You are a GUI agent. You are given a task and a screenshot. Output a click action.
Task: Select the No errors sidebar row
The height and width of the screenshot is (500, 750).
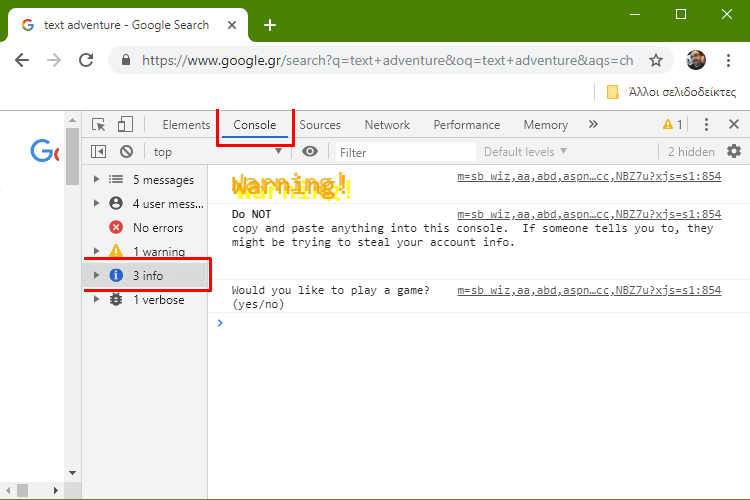145,227
